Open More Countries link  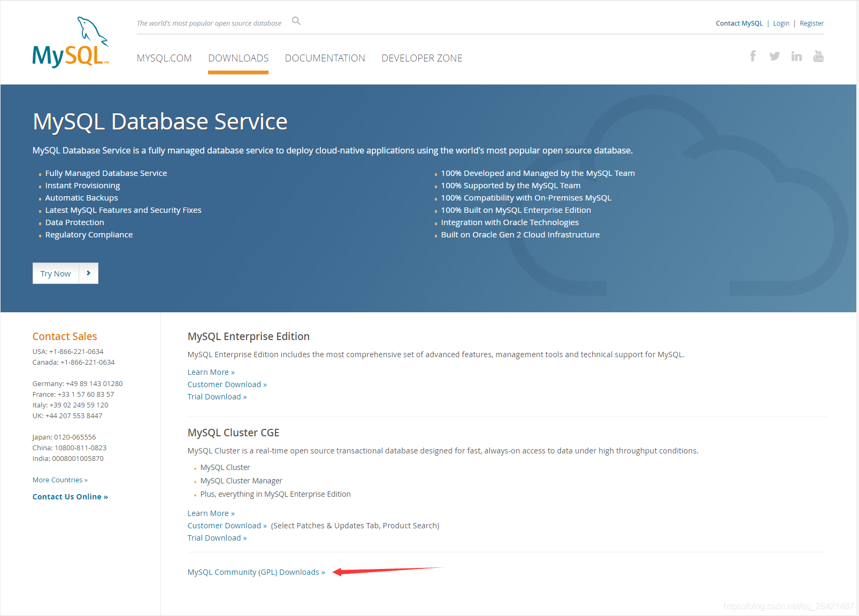coord(60,480)
